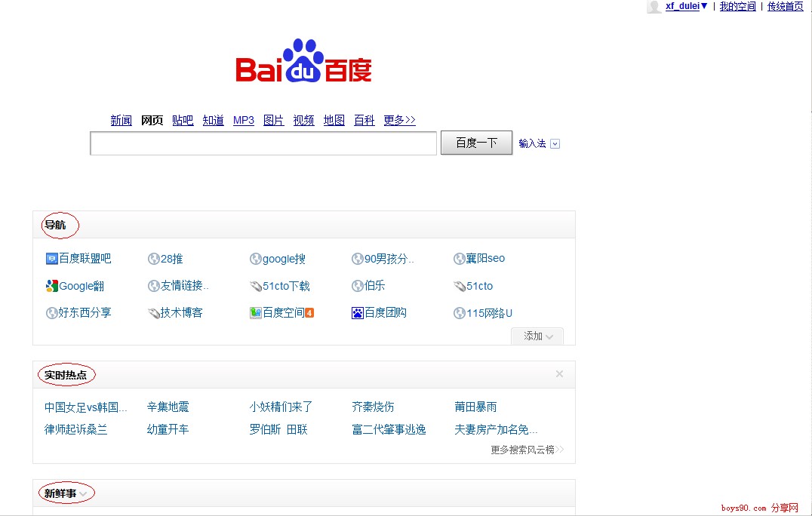Go to 更多搜索风云榜 link
This screenshot has width=812, height=516.
coord(527,450)
